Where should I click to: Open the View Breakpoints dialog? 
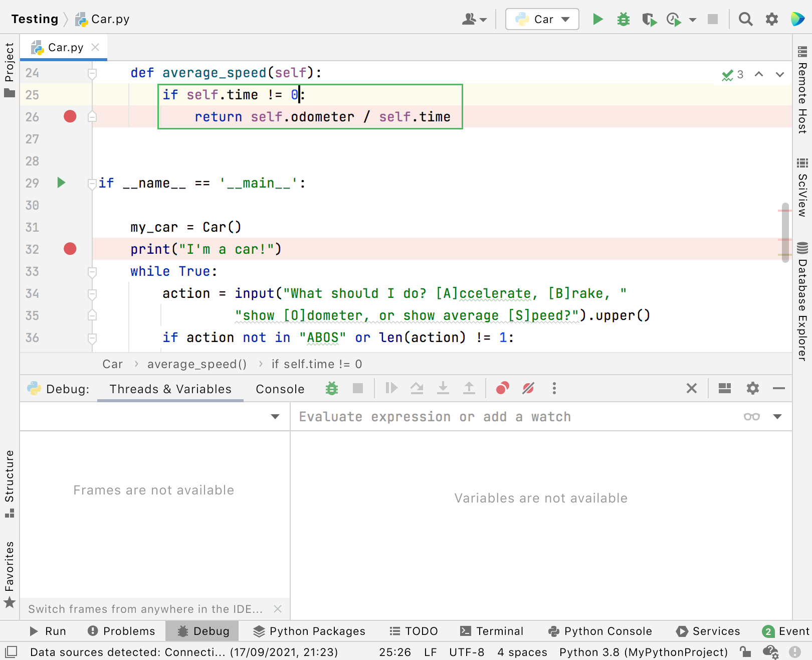tap(502, 388)
